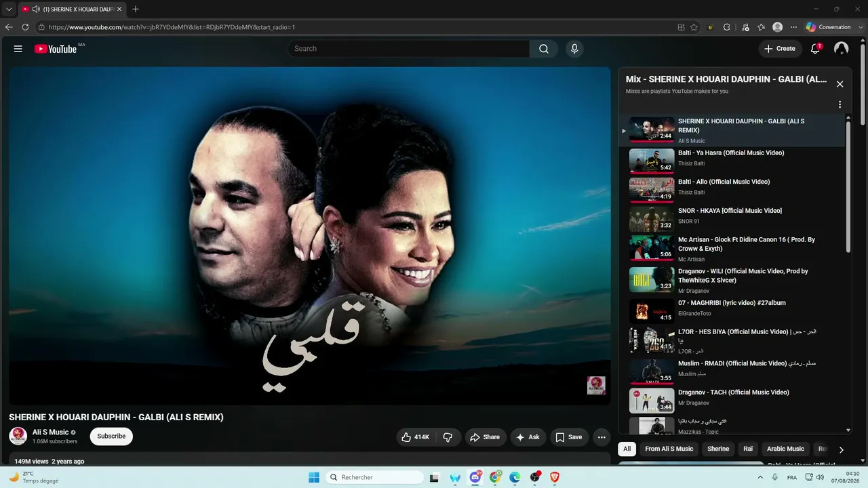Play Mc Artisan - Glock from the mix
Image resolution: width=868 pixels, height=488 pixels.
pos(732,249)
